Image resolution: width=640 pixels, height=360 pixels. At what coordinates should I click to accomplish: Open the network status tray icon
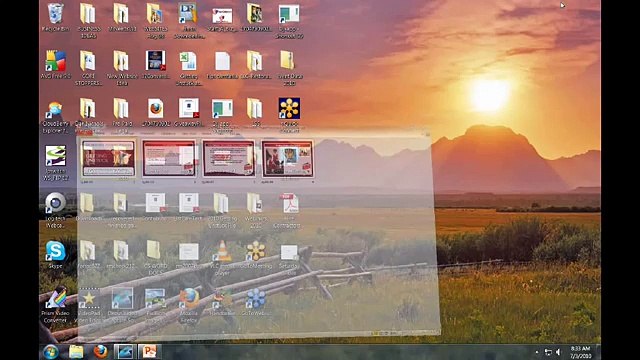click(x=548, y=352)
